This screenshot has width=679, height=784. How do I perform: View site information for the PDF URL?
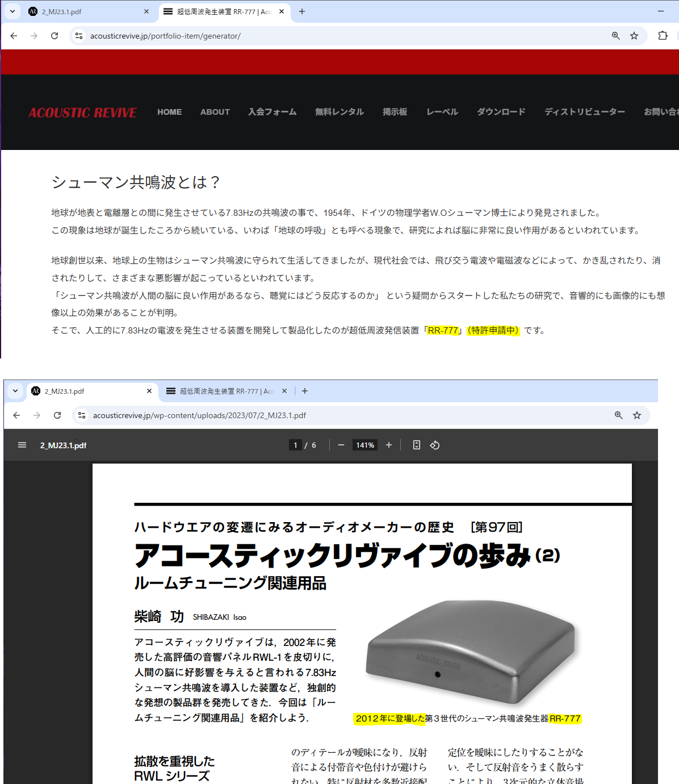tap(82, 415)
